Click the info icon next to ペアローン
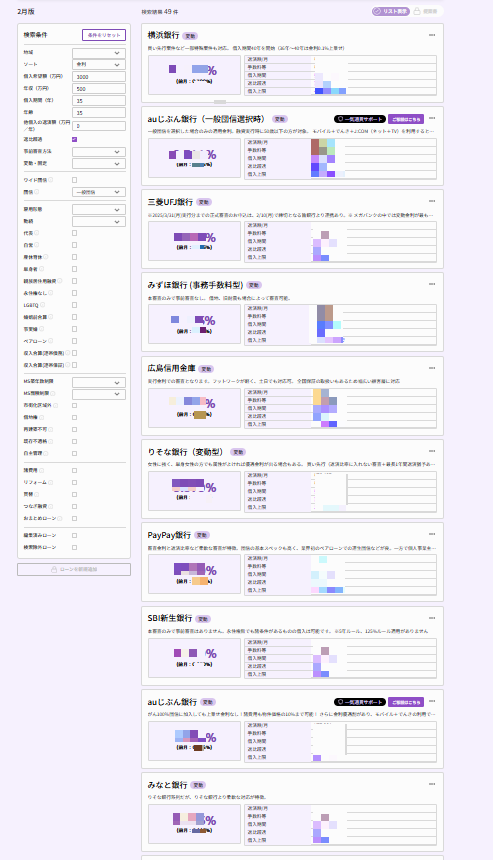Screen dimensions: 493x860 click(50, 341)
